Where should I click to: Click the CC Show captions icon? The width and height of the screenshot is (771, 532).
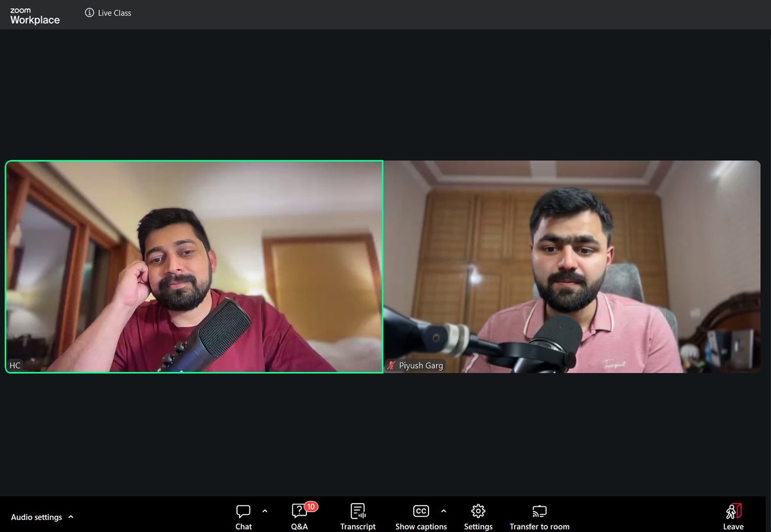pos(421,511)
